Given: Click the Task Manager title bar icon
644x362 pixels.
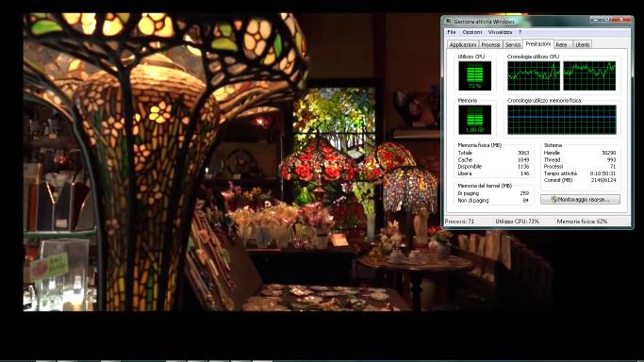Looking at the screenshot, I should (x=449, y=22).
